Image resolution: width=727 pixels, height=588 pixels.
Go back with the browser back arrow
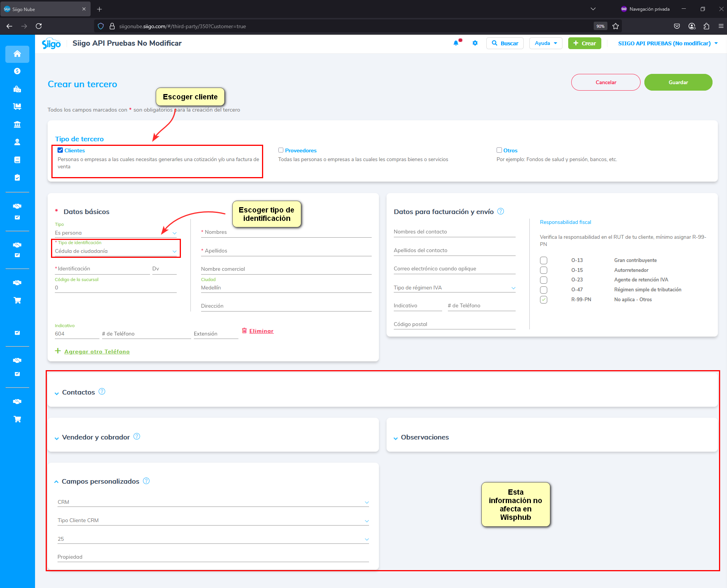coord(10,26)
